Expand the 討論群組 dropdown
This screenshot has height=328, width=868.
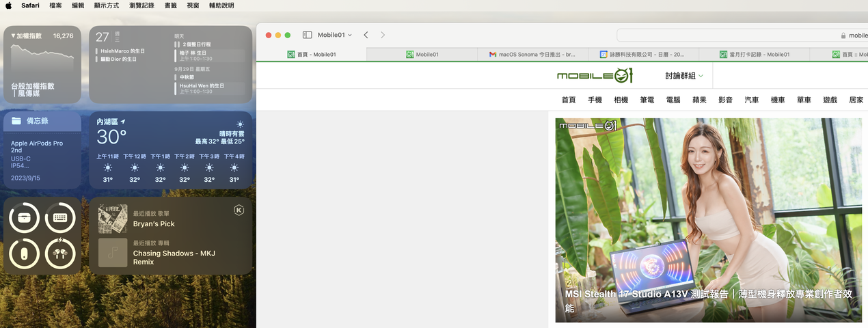pos(684,76)
